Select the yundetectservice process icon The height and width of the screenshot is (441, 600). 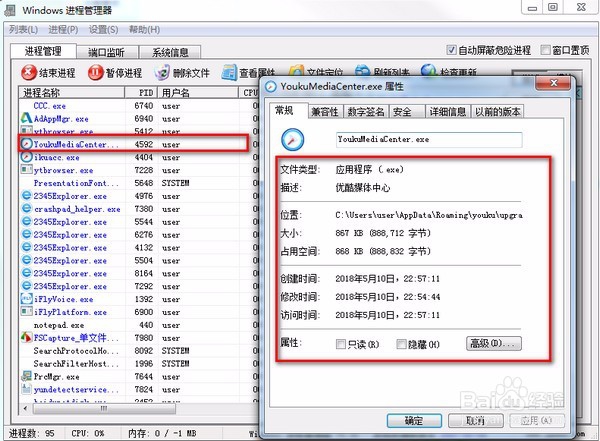[26, 389]
